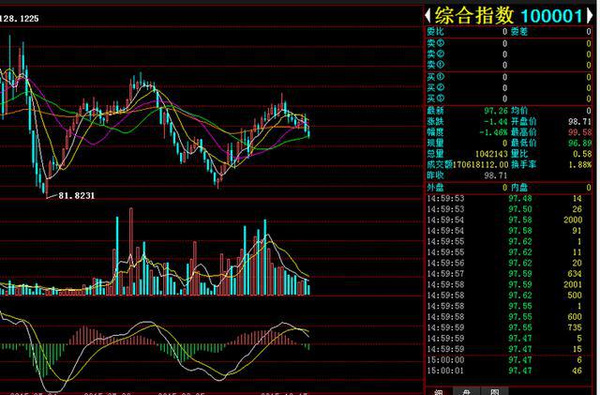Click the lowest green MACD histogram bars
This screenshot has width=600, height=395.
pyautogui.click(x=43, y=360)
